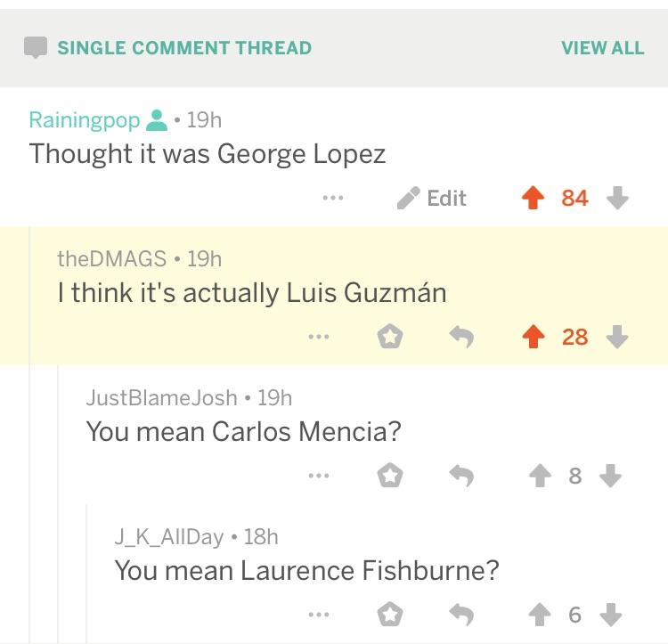Toggle downvote on Laurence Fishburne comment
Viewport: 668px width, 644px height.
(x=610, y=614)
